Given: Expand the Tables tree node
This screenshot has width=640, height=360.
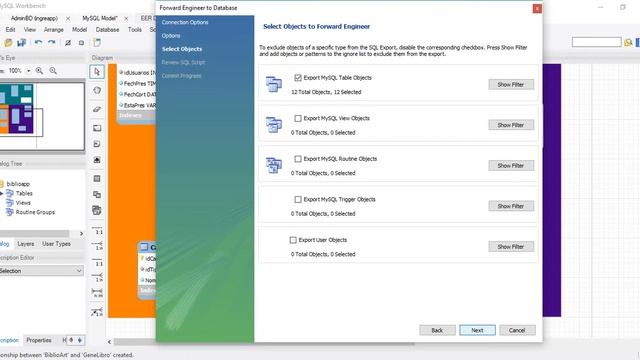Looking at the screenshot, I should pyautogui.click(x=2, y=193).
